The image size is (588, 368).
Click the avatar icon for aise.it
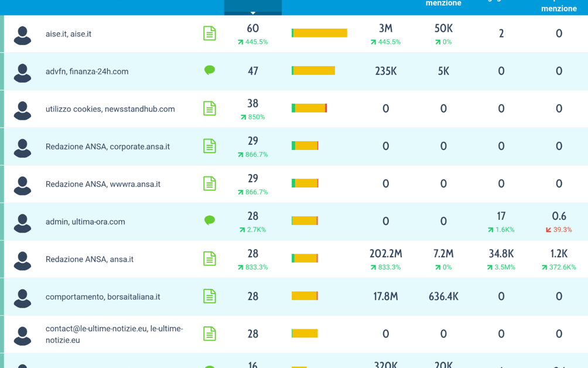[x=22, y=35]
